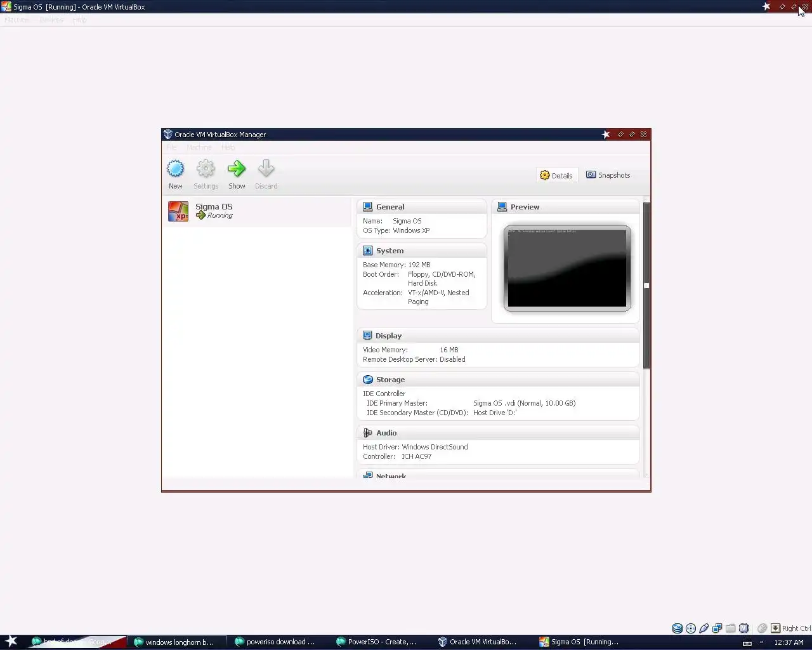The height and width of the screenshot is (650, 812).
Task: Click the USB status icon
Action: 704,628
